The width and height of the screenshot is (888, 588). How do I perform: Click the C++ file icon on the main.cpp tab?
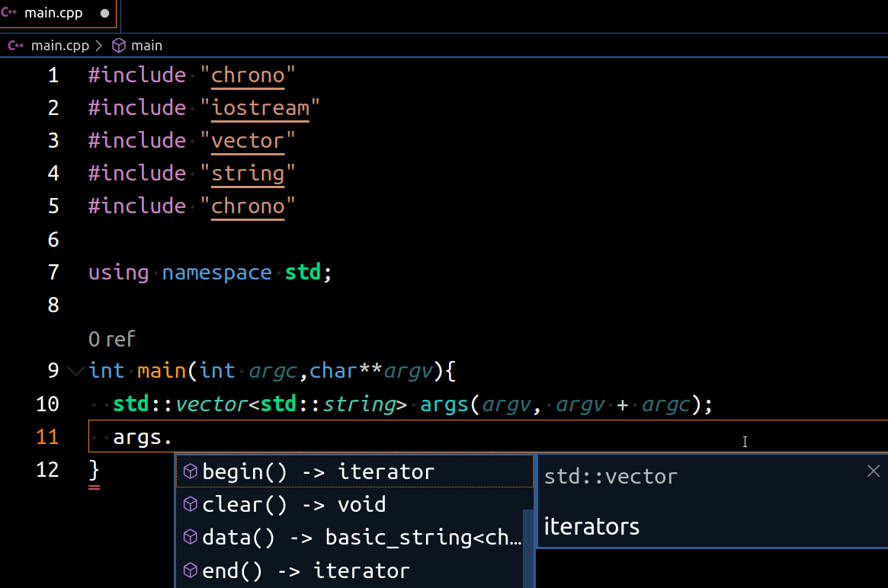tap(10, 13)
